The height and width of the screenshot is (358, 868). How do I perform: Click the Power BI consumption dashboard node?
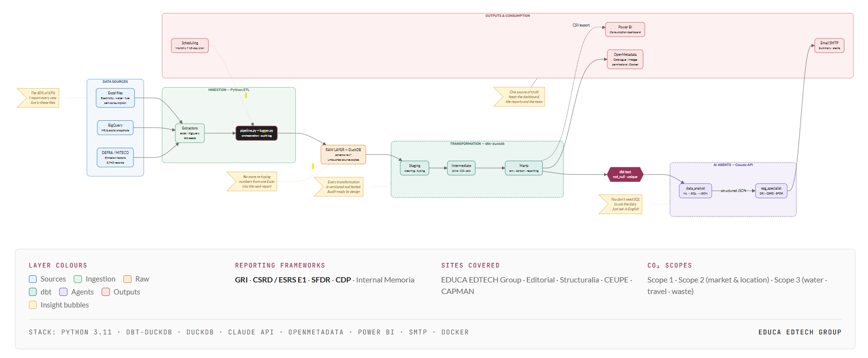625,29
